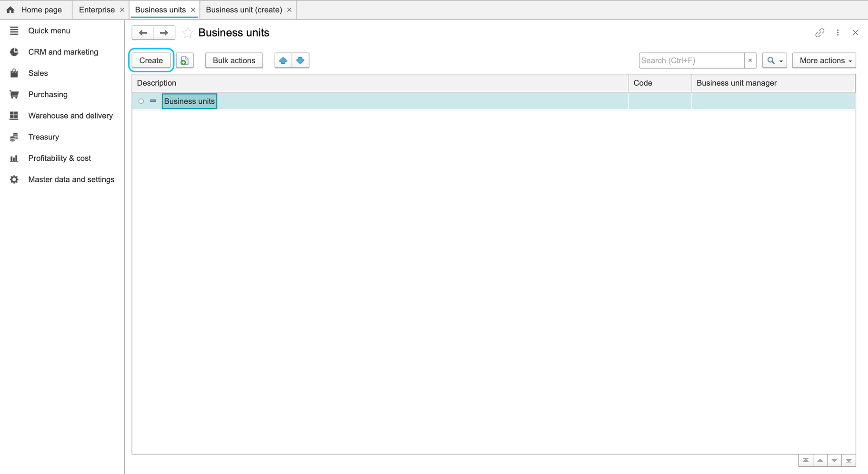This screenshot has height=474, width=868.
Task: Copy link to this page
Action: pos(819,33)
